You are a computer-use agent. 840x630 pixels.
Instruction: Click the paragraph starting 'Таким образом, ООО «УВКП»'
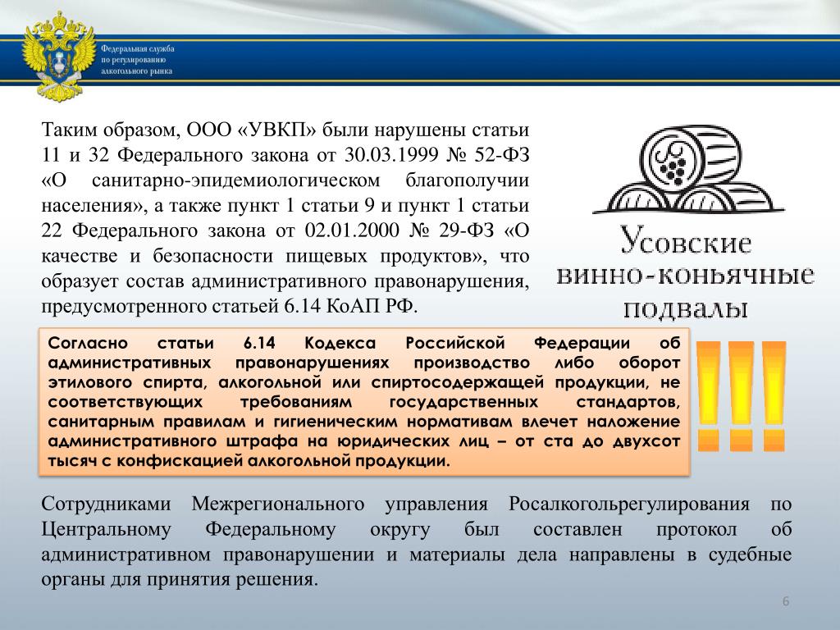click(x=285, y=218)
